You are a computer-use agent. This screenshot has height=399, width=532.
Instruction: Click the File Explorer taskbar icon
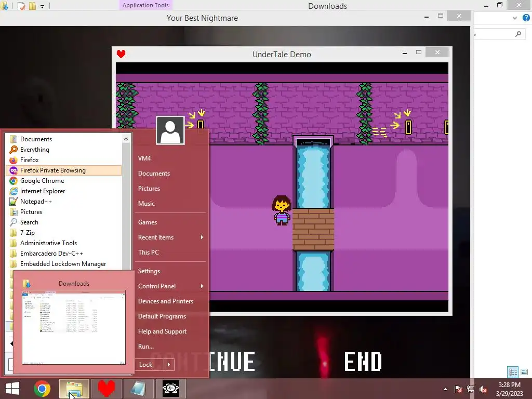[x=74, y=389]
